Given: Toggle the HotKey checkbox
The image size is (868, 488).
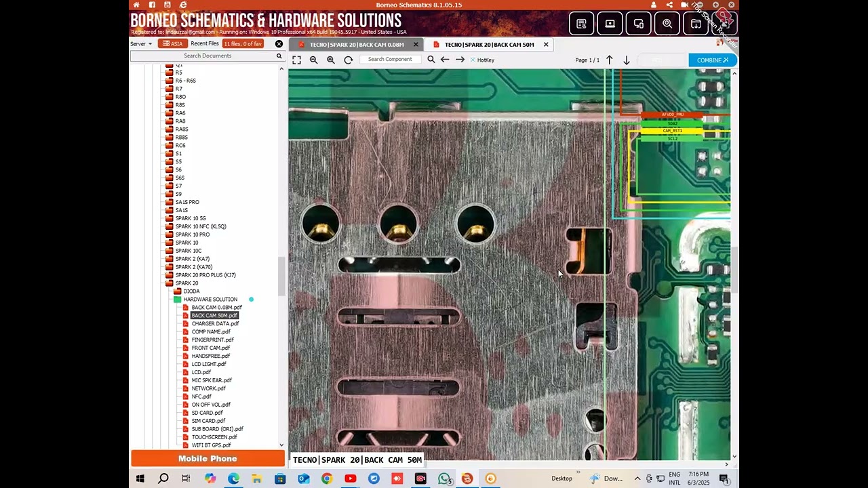Looking at the screenshot, I should click(473, 60).
